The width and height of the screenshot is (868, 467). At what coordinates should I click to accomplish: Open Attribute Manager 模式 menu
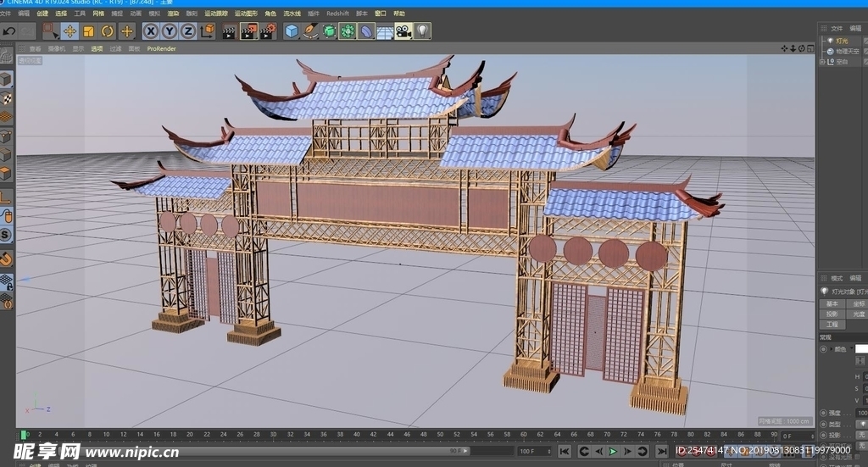click(837, 278)
